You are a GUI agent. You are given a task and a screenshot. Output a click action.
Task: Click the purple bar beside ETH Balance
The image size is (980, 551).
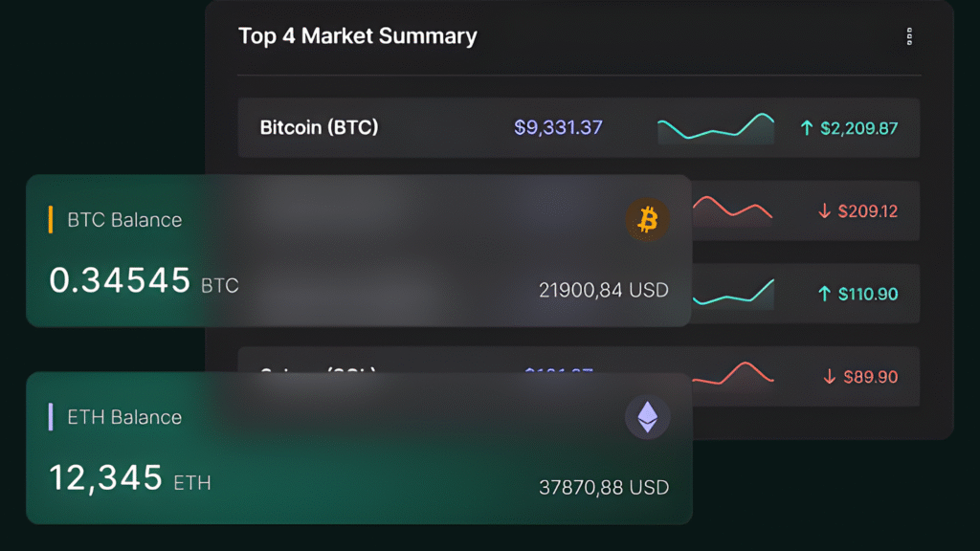pos(50,417)
